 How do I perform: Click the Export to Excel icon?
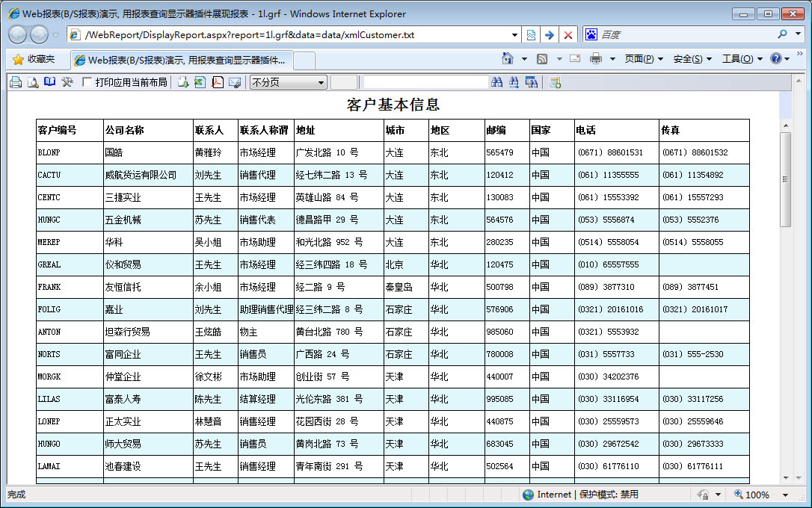[x=200, y=82]
